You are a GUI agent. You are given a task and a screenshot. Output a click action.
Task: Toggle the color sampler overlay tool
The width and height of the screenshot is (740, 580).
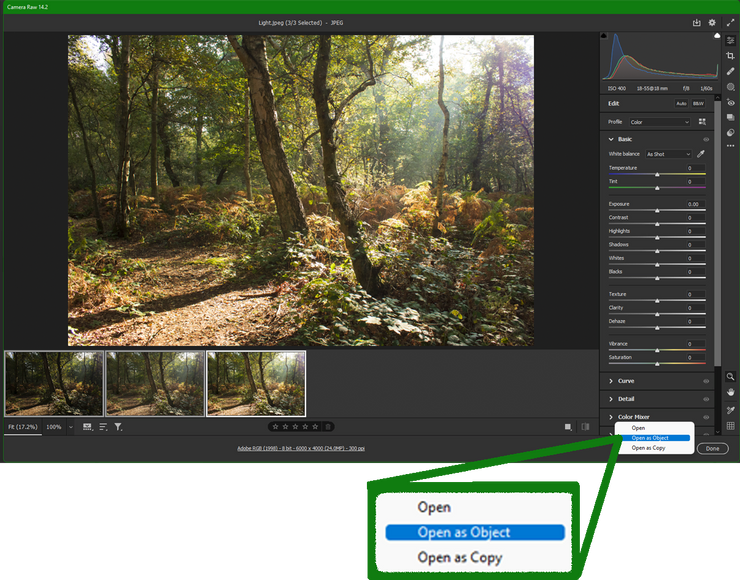[x=731, y=410]
